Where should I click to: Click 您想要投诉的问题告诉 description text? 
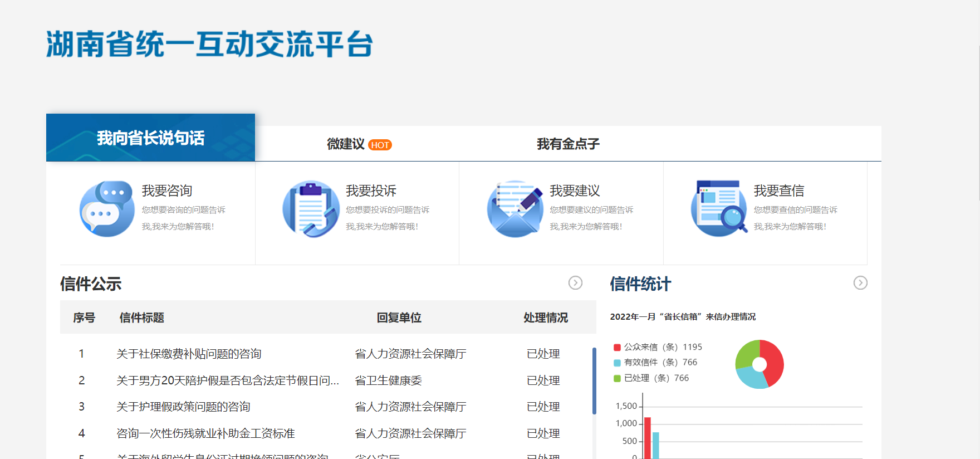pos(388,209)
